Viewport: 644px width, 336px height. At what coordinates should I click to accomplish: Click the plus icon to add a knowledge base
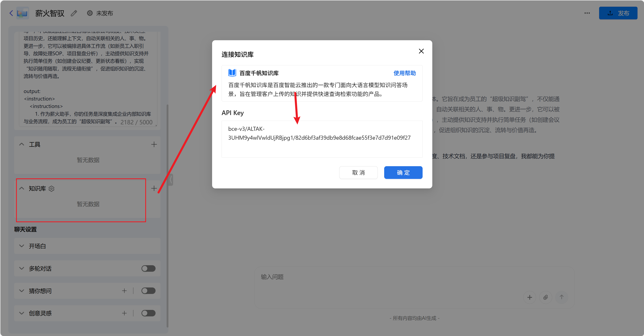154,188
